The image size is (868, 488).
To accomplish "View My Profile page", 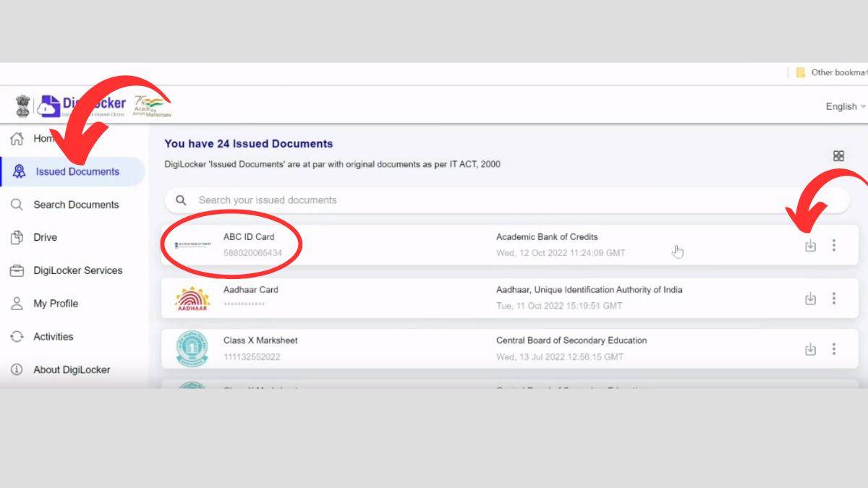I will tap(55, 304).
